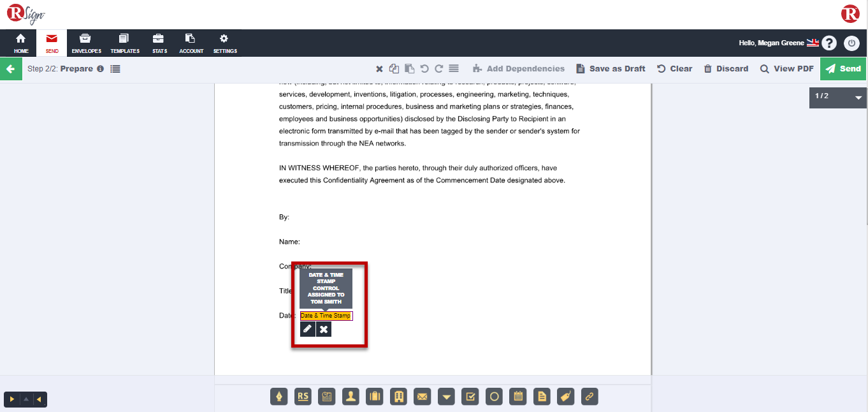This screenshot has height=412, width=868.
Task: Add the Checkbox control from bottom toolbar
Action: coord(470,397)
